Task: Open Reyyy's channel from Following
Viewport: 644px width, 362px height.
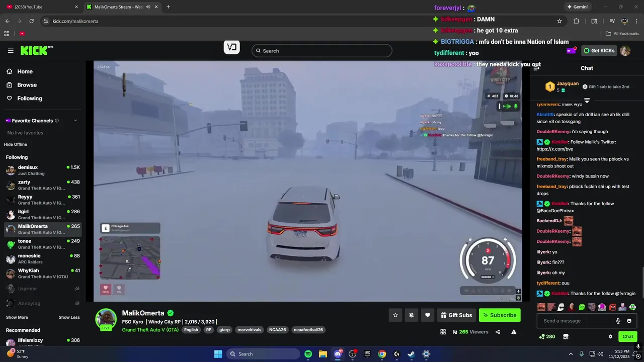Action: (x=43, y=200)
